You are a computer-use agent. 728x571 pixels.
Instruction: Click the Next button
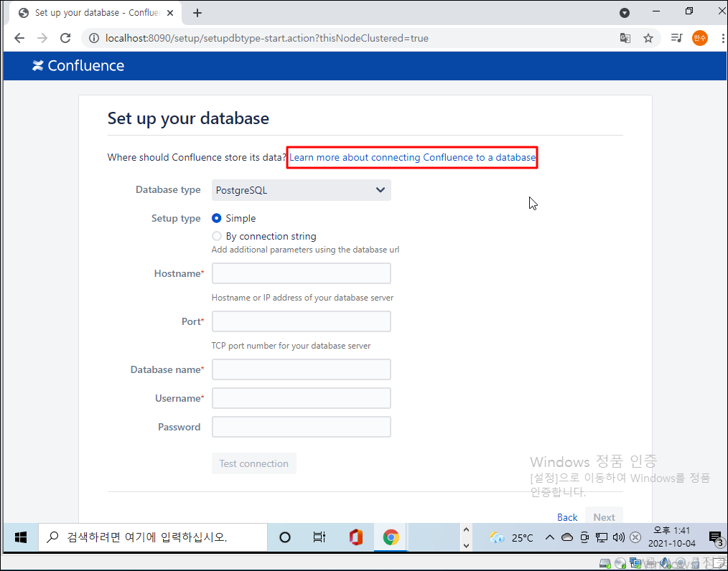point(604,516)
